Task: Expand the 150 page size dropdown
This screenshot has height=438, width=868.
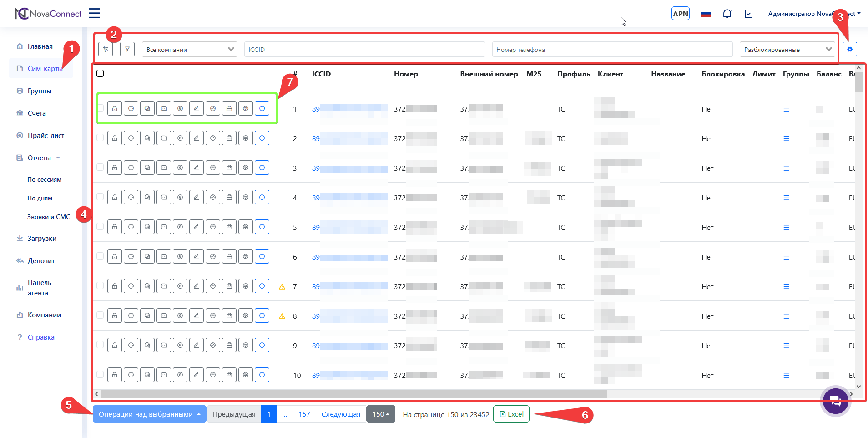Action: (x=380, y=414)
